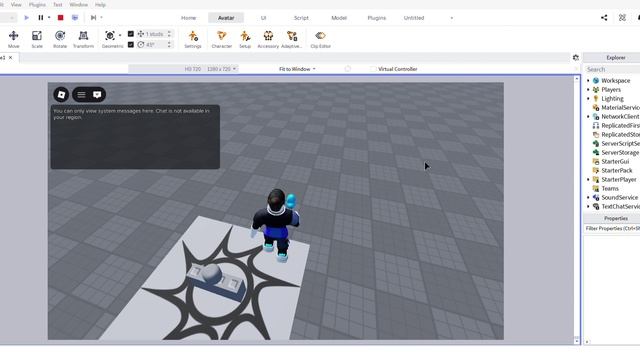
Task: Stop the playtest with red square
Action: click(60, 18)
